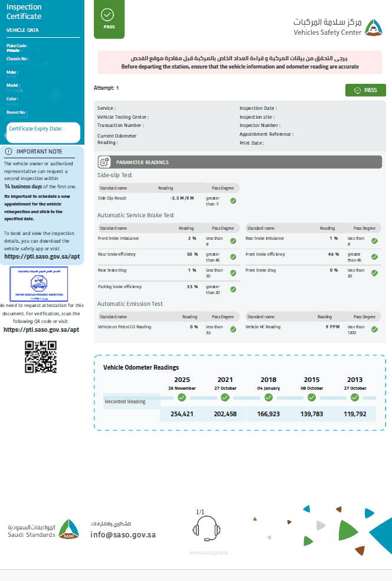Click the info@saso.gov.sa email address
Viewport: 392px width, 581px height.
123,535
